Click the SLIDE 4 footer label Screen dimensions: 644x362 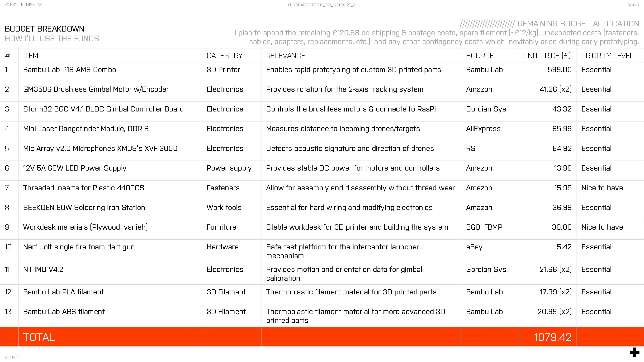pos(12,357)
